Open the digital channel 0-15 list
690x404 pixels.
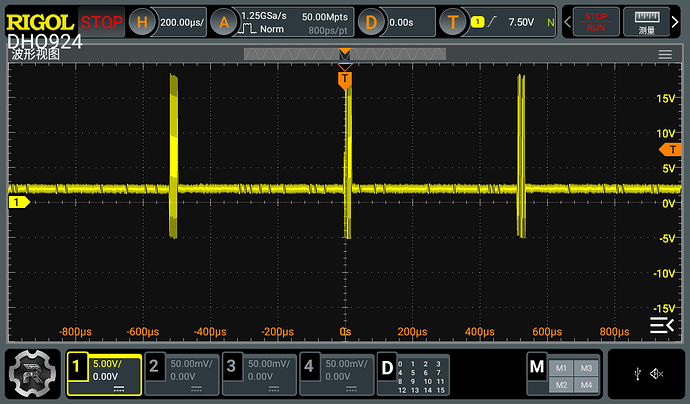[x=421, y=377]
